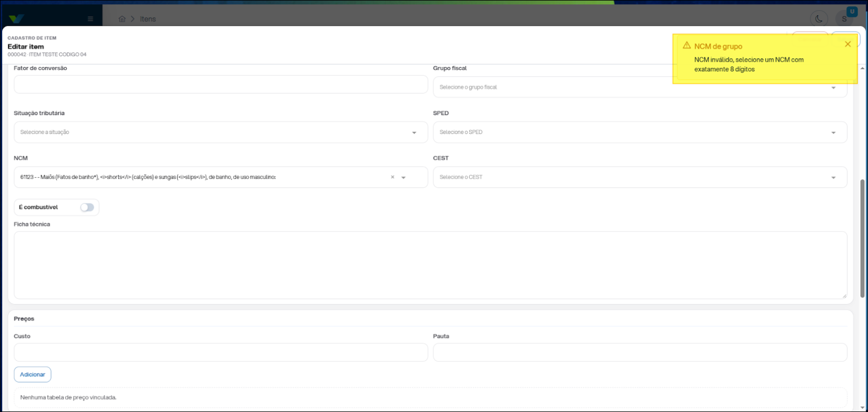Click the Pauta input field
The width and height of the screenshot is (868, 412).
pos(640,352)
